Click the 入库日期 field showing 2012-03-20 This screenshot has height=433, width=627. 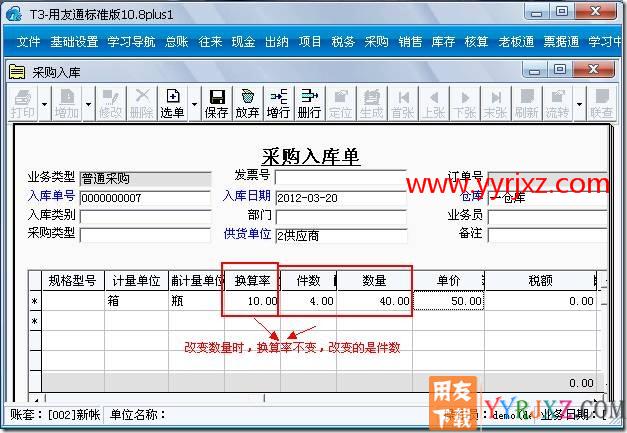(x=340, y=198)
